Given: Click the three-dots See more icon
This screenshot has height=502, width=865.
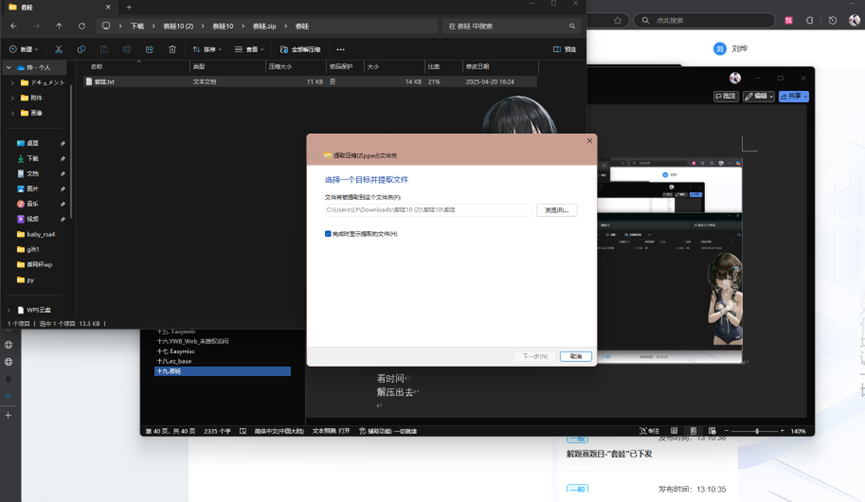Looking at the screenshot, I should (341, 49).
